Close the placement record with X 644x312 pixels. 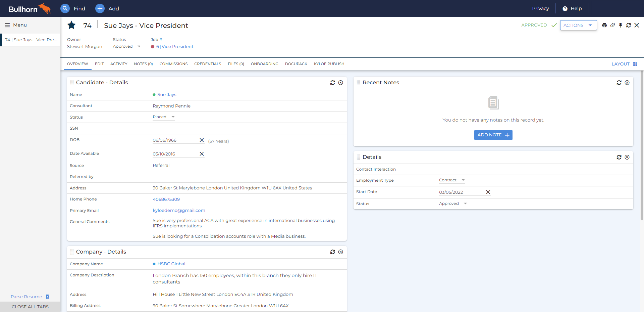[637, 25]
